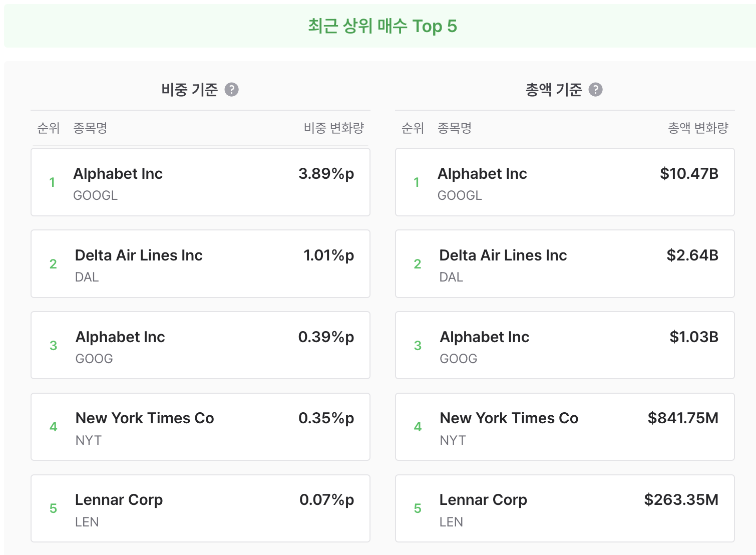Click the 총액 변화량 column header

(x=698, y=128)
